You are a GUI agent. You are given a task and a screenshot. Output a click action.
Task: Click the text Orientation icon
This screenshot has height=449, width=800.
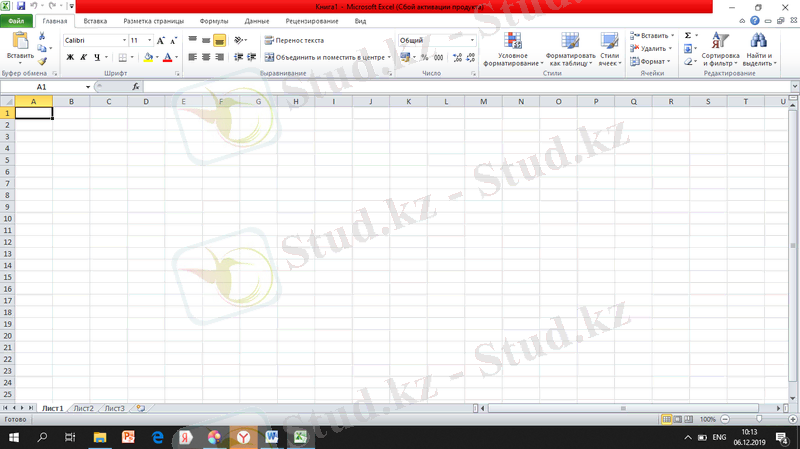238,40
